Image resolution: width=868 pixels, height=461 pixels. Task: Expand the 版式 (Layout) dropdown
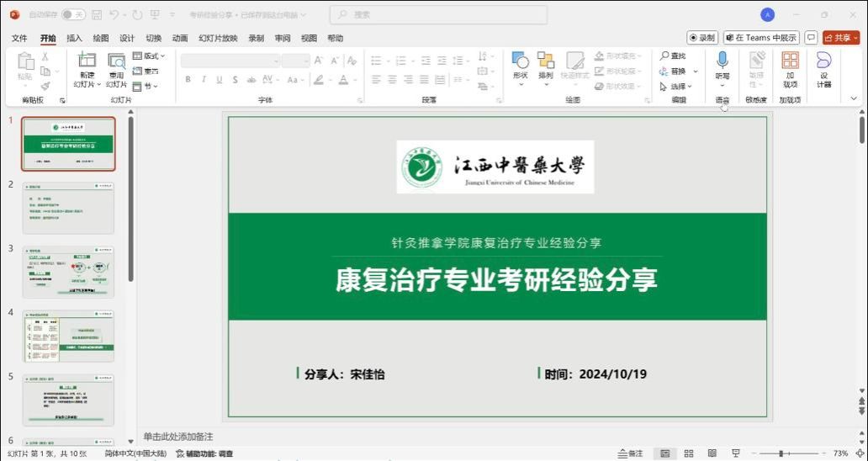click(149, 56)
